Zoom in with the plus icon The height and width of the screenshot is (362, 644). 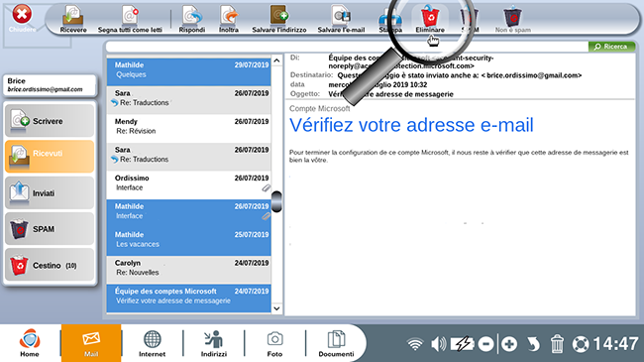coord(509,344)
